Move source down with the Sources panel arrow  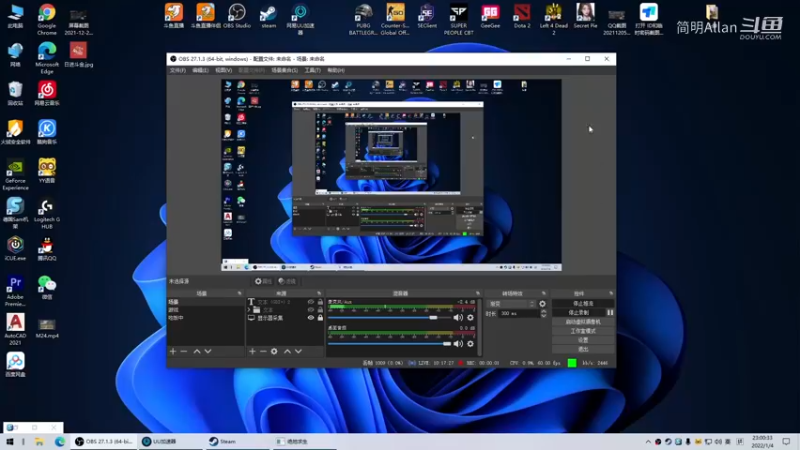(x=298, y=351)
